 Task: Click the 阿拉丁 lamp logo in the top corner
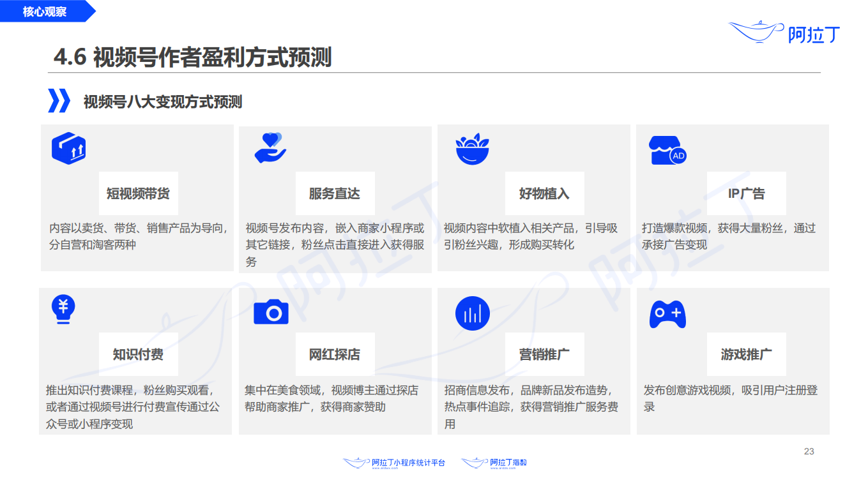pyautogui.click(x=785, y=32)
